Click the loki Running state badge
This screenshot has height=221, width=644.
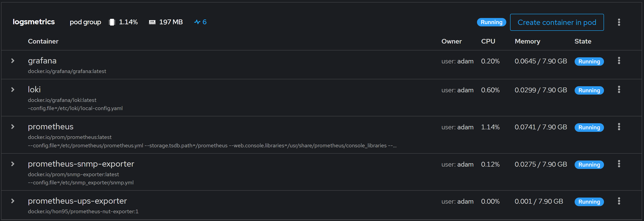click(589, 90)
